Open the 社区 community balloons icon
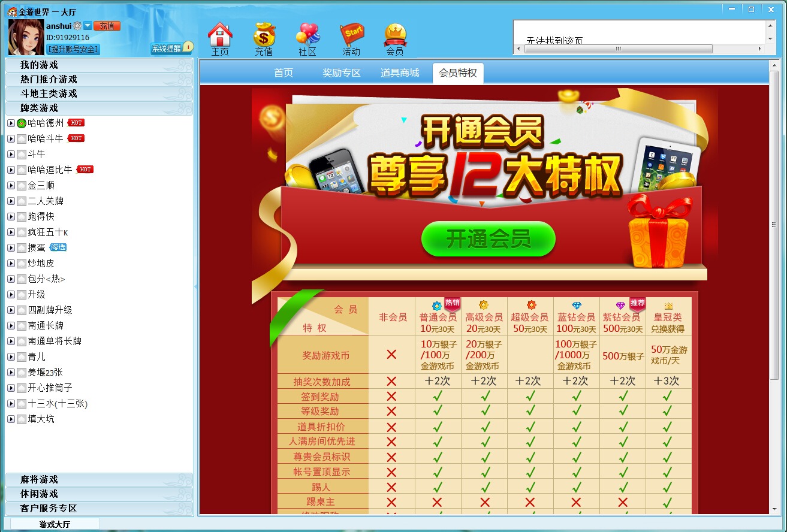The height and width of the screenshot is (532, 787). click(307, 35)
